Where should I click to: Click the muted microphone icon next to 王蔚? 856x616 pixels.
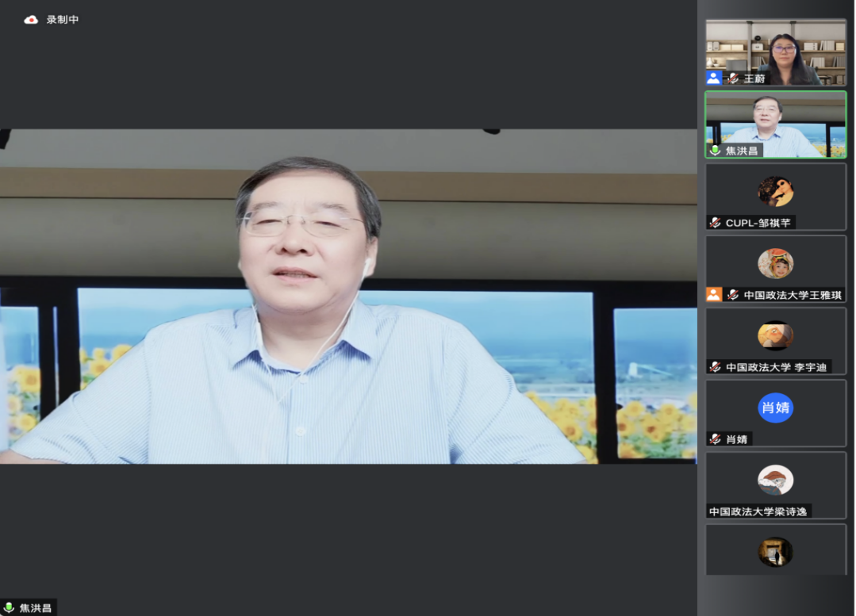[x=733, y=78]
